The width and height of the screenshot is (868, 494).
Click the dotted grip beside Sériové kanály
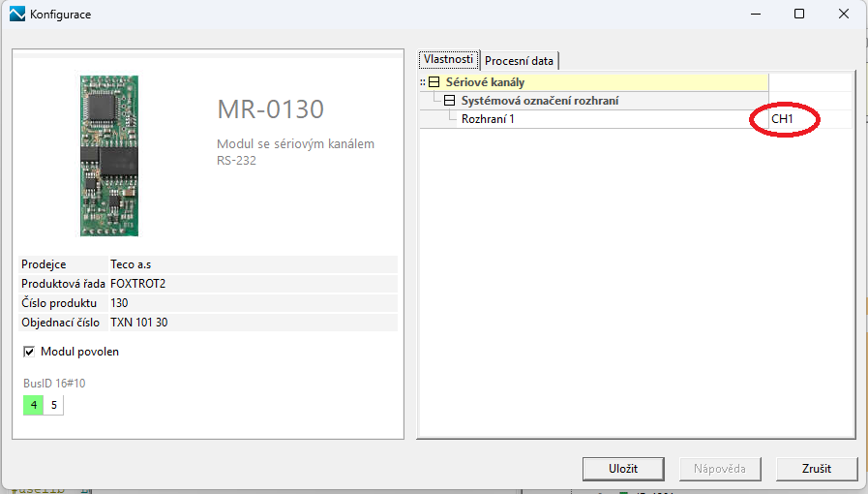[x=422, y=82]
